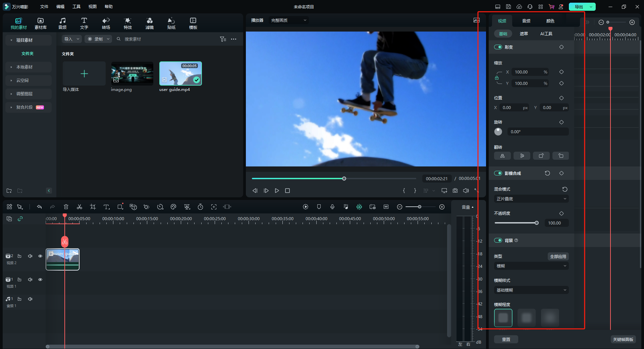Click the 重置 reset button
Screen dimensions: 644x349
pyautogui.click(x=506, y=339)
